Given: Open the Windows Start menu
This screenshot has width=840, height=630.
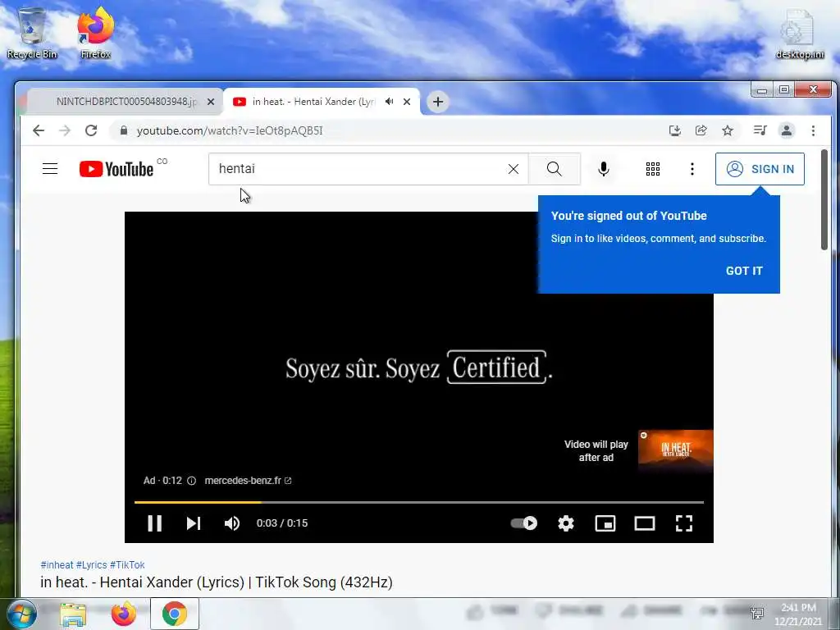Looking at the screenshot, I should pyautogui.click(x=21, y=614).
